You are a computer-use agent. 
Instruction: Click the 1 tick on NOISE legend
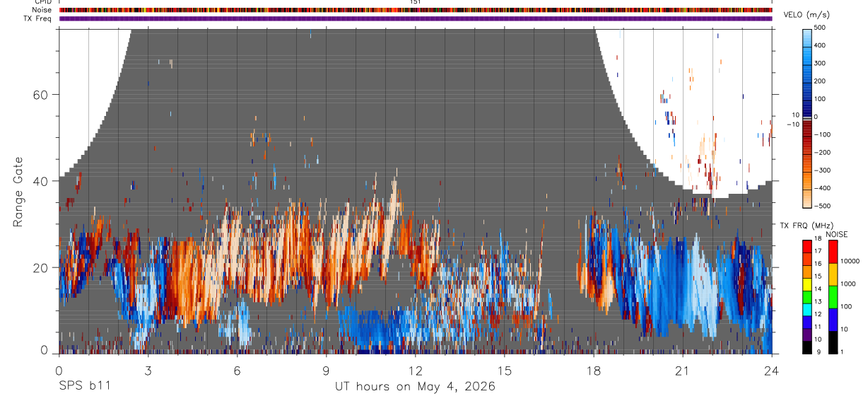pyautogui.click(x=843, y=351)
